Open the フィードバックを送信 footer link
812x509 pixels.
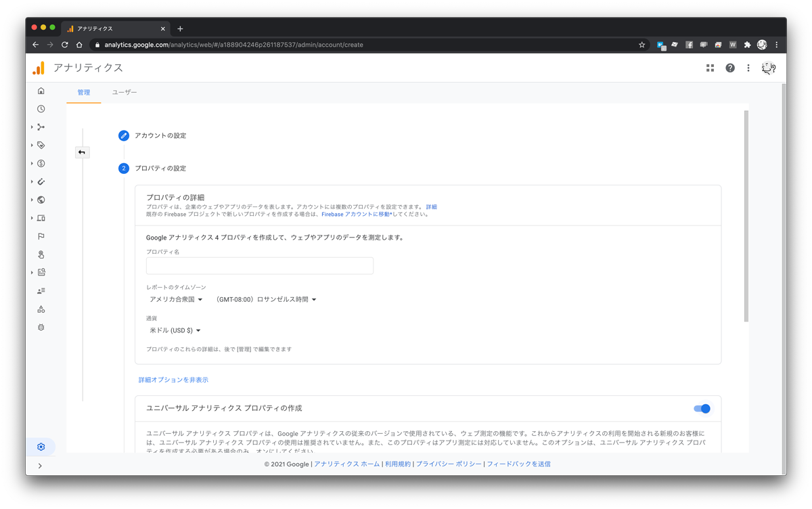point(520,464)
